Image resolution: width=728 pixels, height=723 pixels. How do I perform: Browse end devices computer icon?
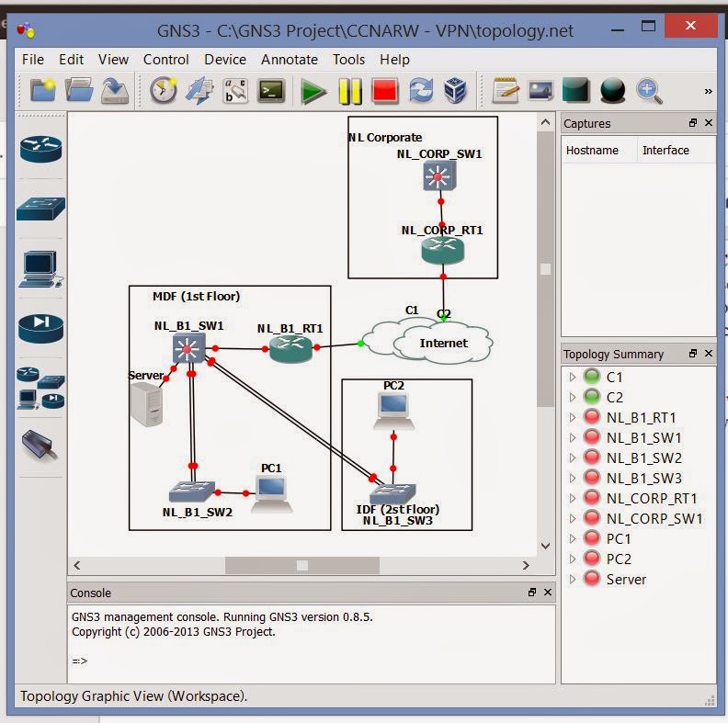(x=40, y=269)
